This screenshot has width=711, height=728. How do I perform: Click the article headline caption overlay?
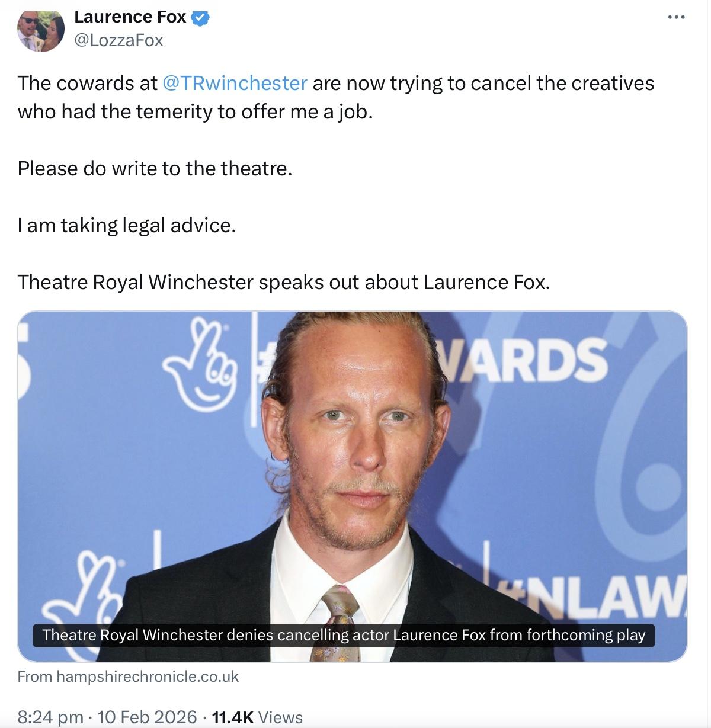[344, 635]
